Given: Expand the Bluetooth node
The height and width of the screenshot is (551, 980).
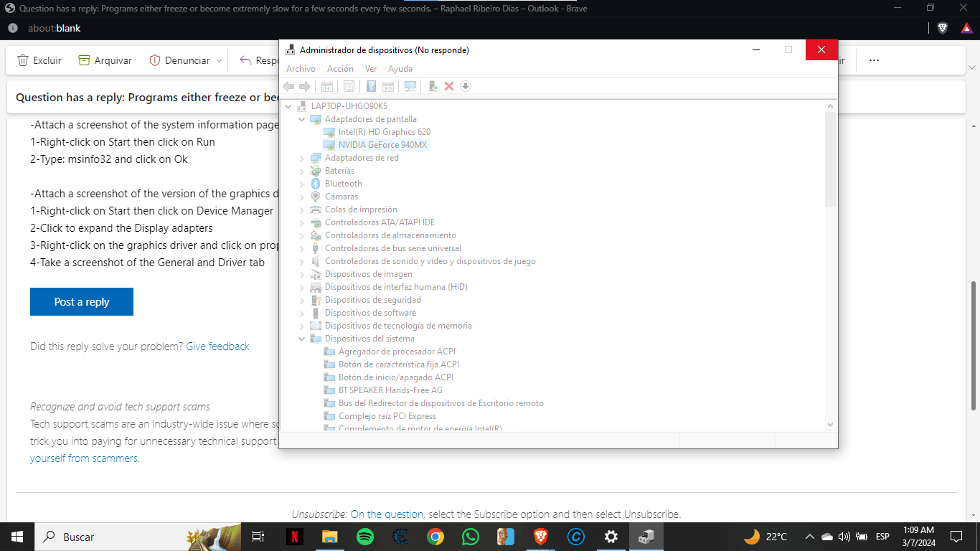Looking at the screenshot, I should click(302, 184).
